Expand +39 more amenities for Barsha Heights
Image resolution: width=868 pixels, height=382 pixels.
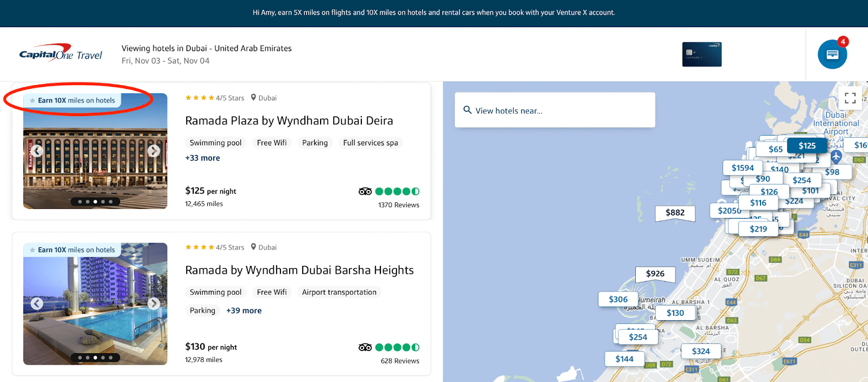click(244, 310)
